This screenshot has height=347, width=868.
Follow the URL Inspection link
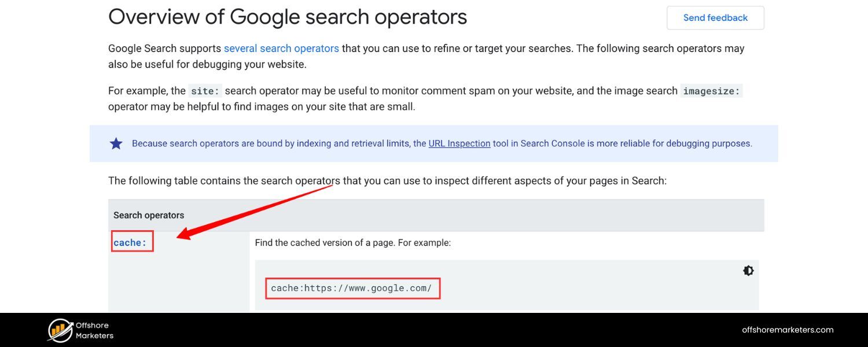(x=459, y=143)
